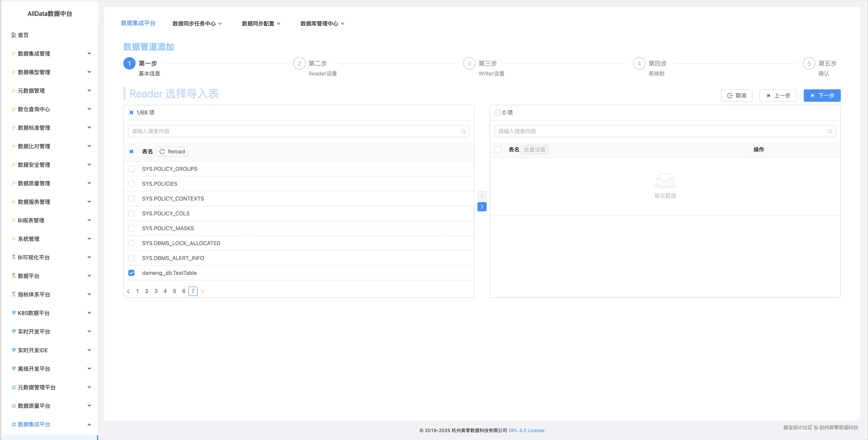Check the SYS.POLICIES checkbox

pyautogui.click(x=131, y=184)
